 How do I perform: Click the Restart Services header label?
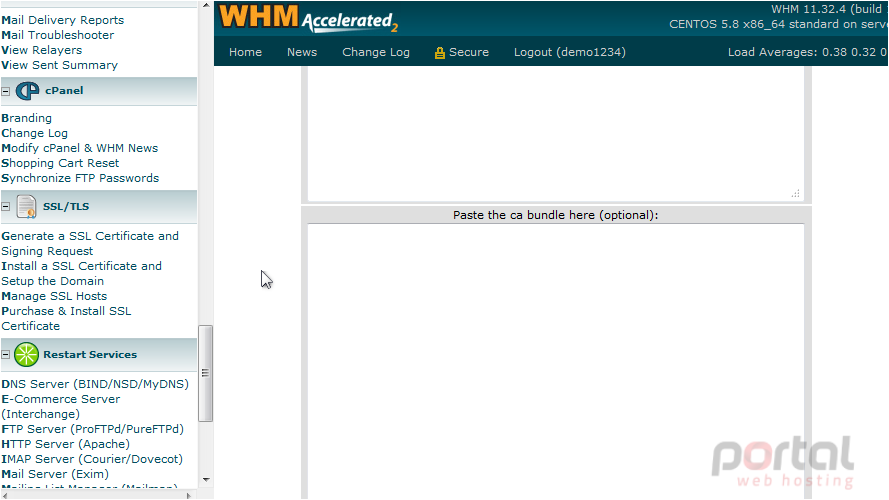tap(90, 354)
